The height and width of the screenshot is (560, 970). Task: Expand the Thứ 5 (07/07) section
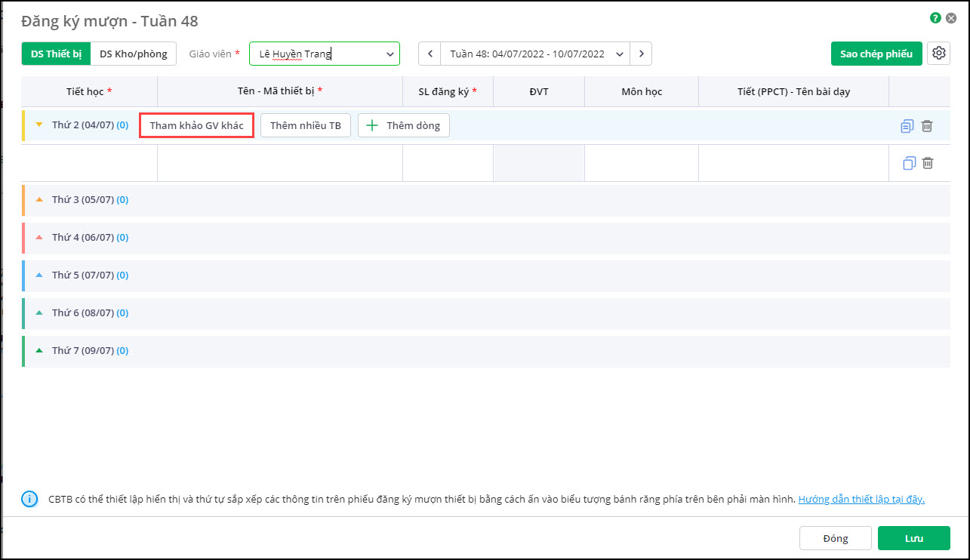[x=39, y=275]
